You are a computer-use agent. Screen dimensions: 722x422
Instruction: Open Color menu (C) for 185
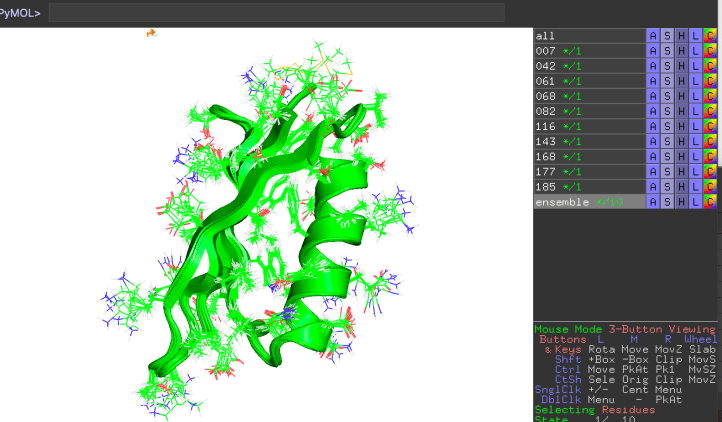(x=710, y=187)
